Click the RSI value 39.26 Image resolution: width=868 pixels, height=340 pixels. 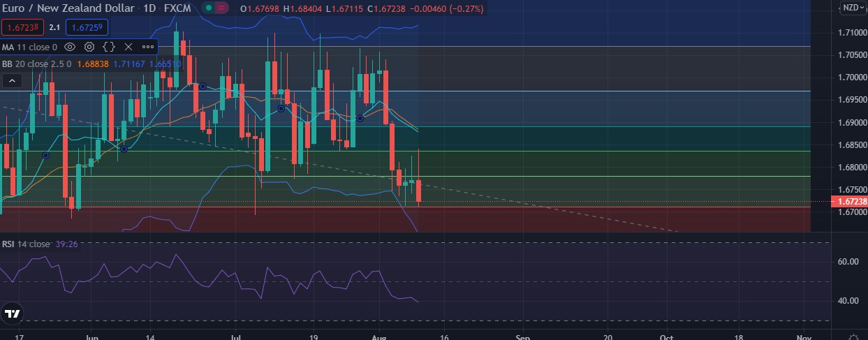(x=65, y=244)
